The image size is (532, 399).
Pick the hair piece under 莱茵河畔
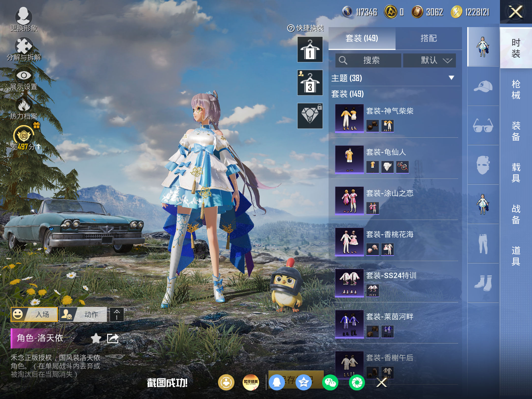[372, 332]
